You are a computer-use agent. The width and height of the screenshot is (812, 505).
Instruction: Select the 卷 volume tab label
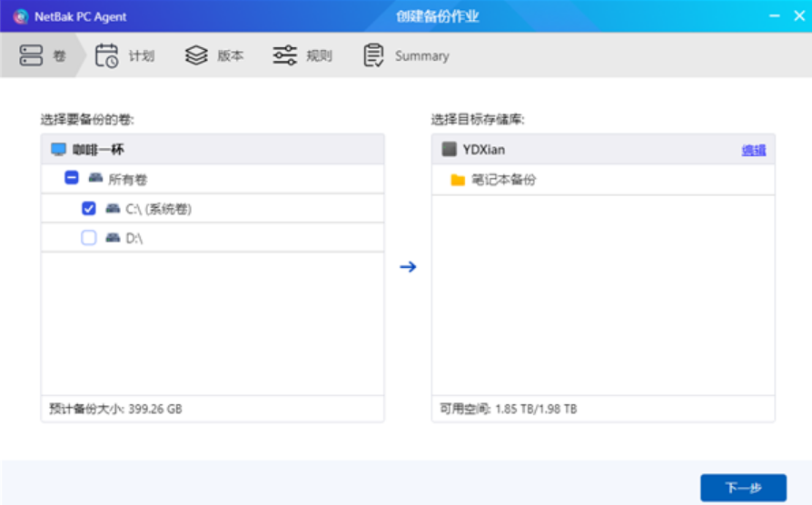pos(60,56)
